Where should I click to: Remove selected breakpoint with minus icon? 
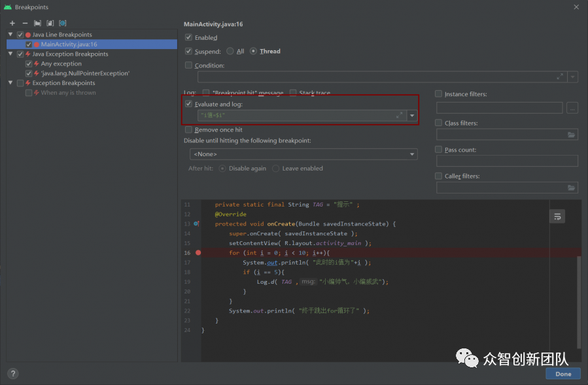point(25,24)
